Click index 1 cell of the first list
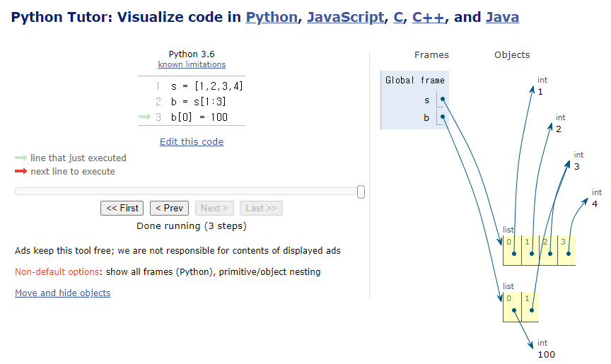 530,250
